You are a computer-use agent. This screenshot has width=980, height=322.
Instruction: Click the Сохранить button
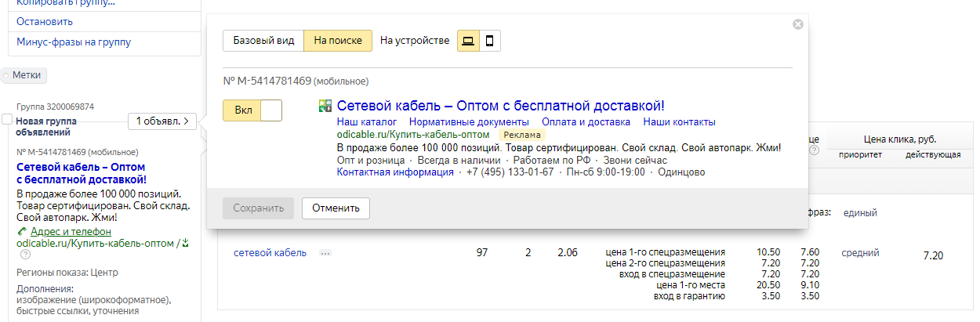258,208
